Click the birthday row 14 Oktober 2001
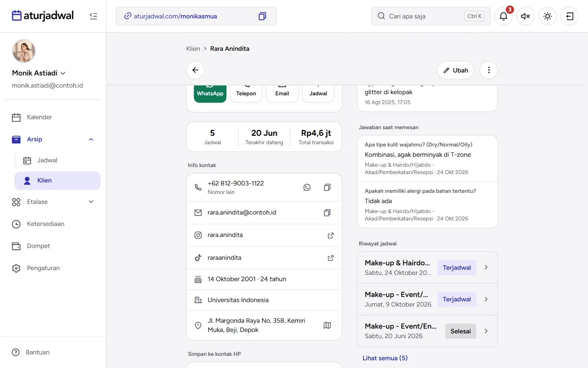This screenshot has height=368, width=588. click(x=264, y=279)
